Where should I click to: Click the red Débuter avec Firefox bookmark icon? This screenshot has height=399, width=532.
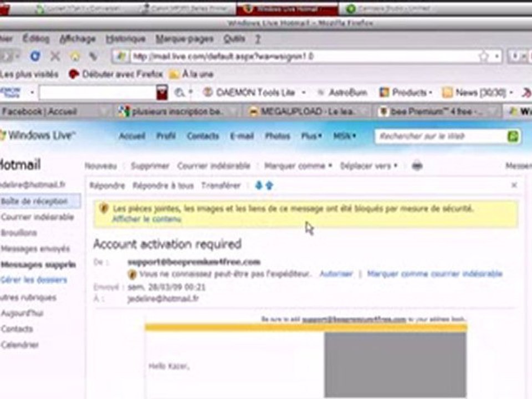click(74, 74)
